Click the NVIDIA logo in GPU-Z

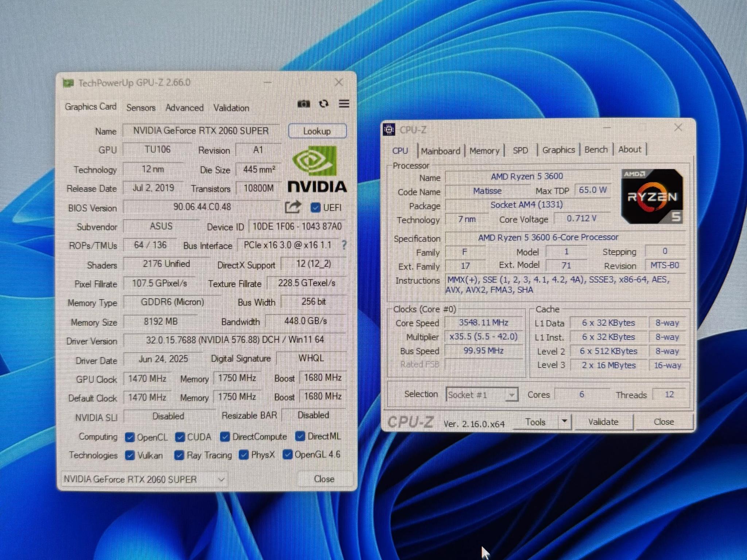317,169
